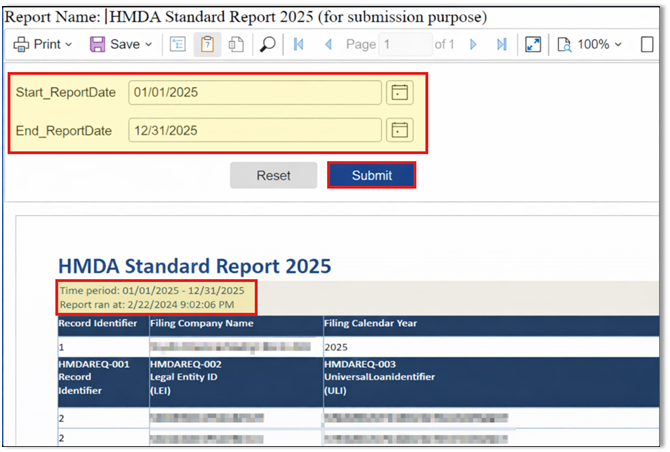Toggle the parameters panel icon
Viewport: 670px width, 452px height.
[207, 45]
